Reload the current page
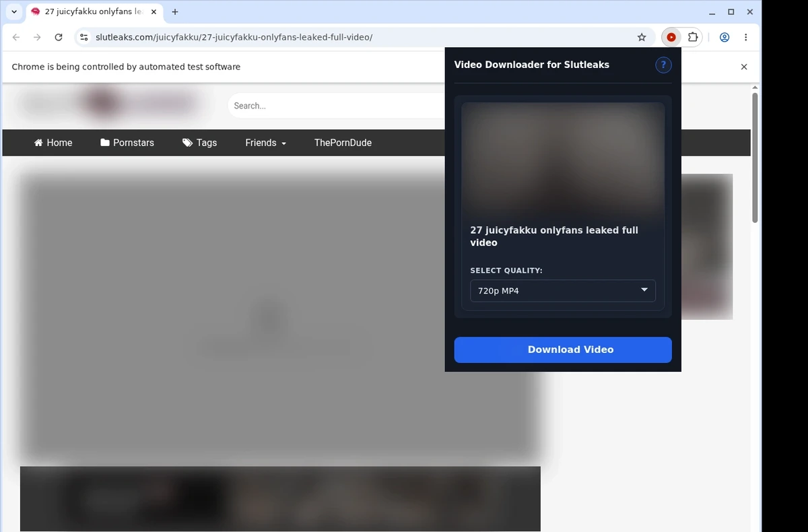The image size is (808, 532). coord(59,38)
